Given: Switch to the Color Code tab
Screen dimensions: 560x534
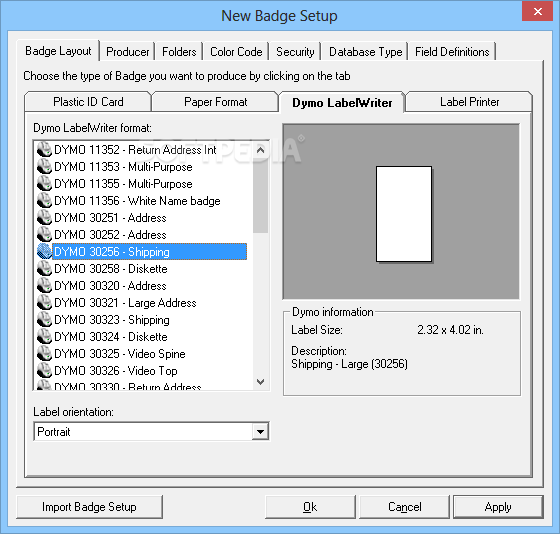Looking at the screenshot, I should click(x=236, y=52).
